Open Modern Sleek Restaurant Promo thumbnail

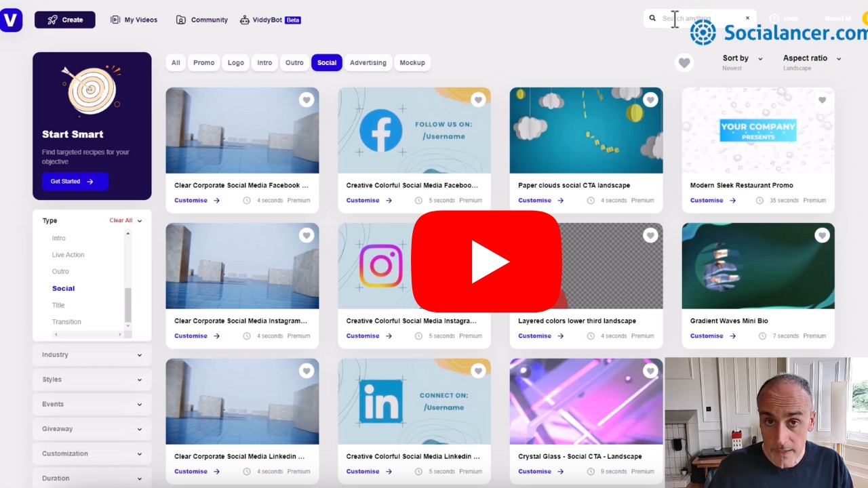click(758, 130)
